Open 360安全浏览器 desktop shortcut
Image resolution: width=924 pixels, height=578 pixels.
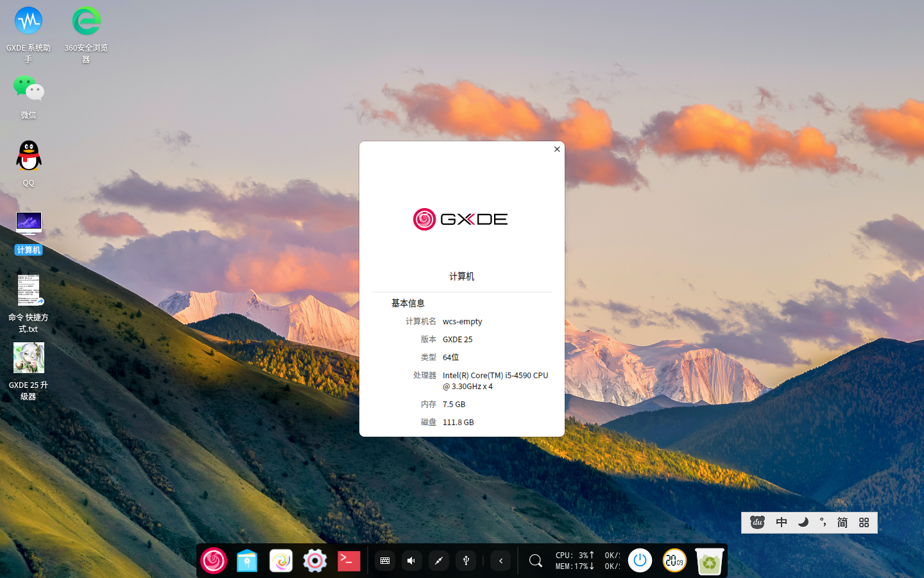click(86, 35)
